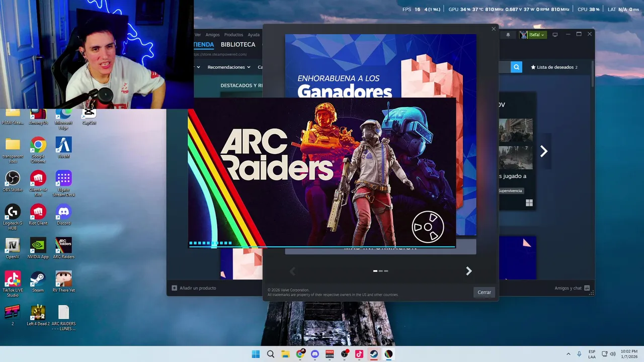Viewport: 644px width, 362px height.
Task: Select the ARC Raiders desktop shortcut
Action: click(63, 248)
